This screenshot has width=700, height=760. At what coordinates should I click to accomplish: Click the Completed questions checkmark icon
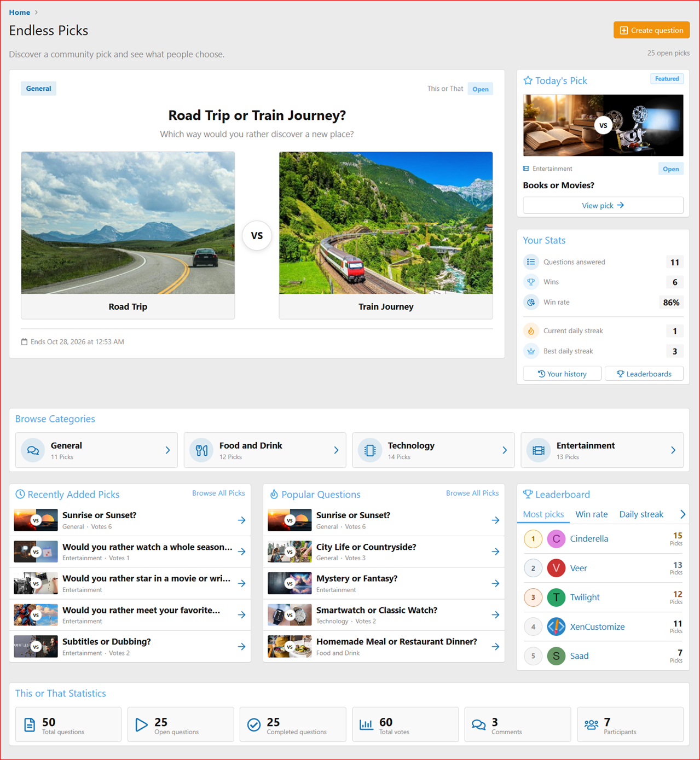[254, 725]
